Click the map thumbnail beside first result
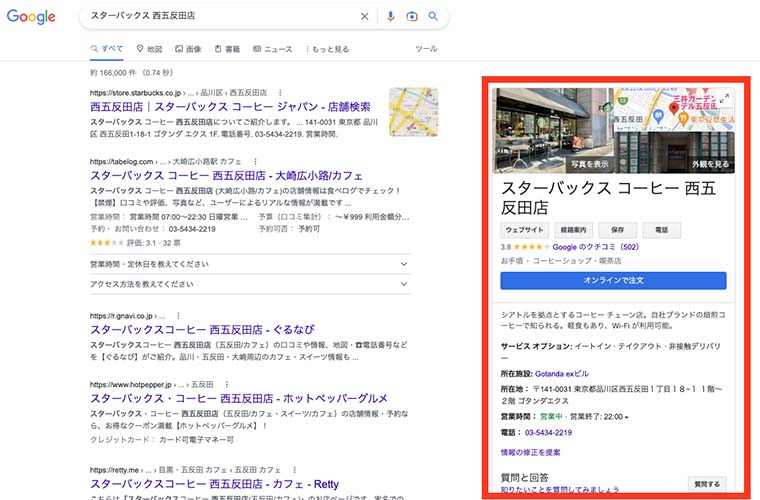The height and width of the screenshot is (500, 760). click(x=413, y=112)
